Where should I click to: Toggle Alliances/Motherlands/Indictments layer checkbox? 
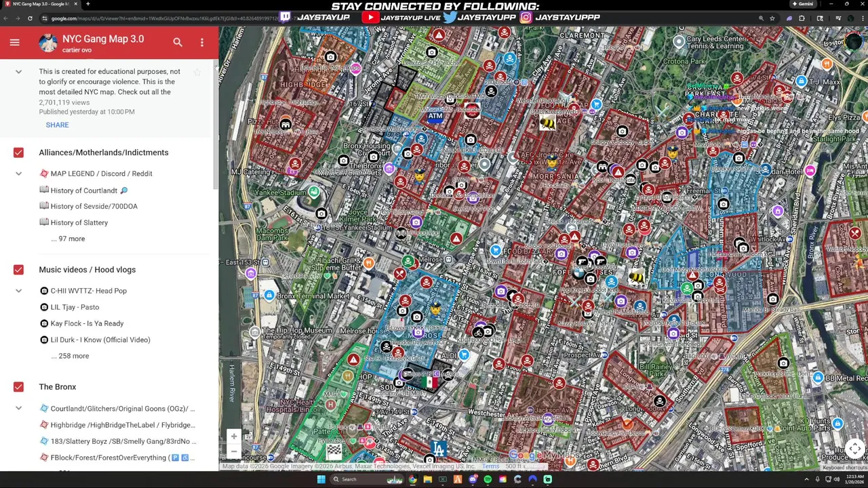pyautogui.click(x=18, y=152)
